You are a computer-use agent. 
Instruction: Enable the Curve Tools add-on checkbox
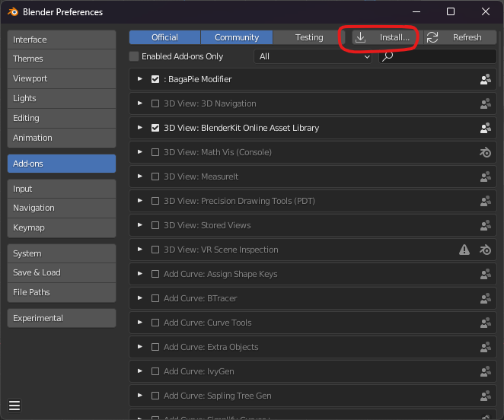pyautogui.click(x=155, y=323)
